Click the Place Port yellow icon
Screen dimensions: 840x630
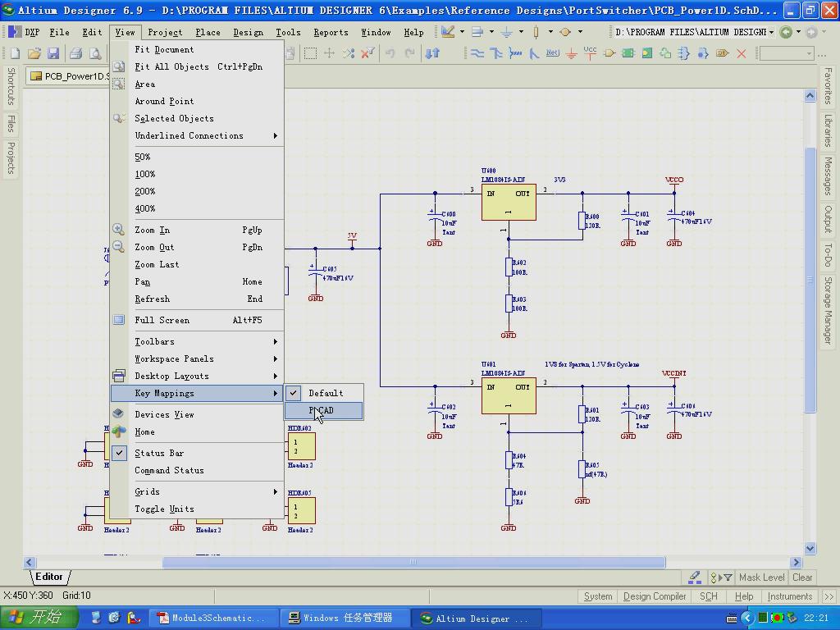722,53
